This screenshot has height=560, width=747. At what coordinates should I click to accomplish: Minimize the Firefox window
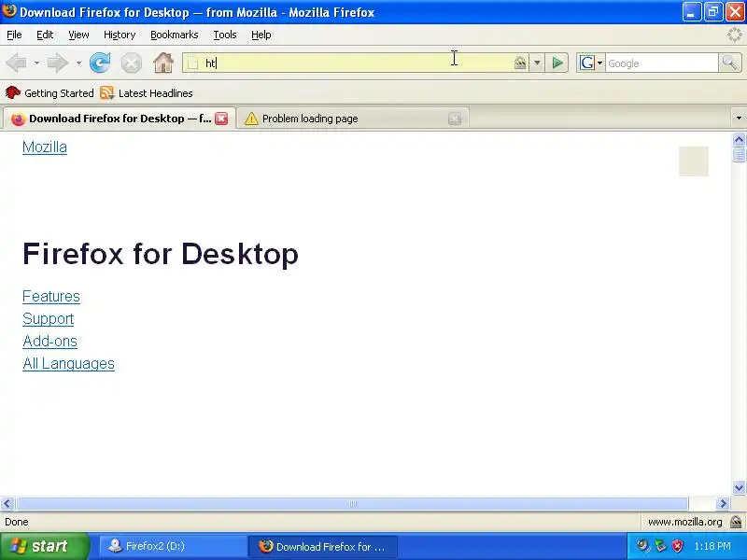pos(691,12)
